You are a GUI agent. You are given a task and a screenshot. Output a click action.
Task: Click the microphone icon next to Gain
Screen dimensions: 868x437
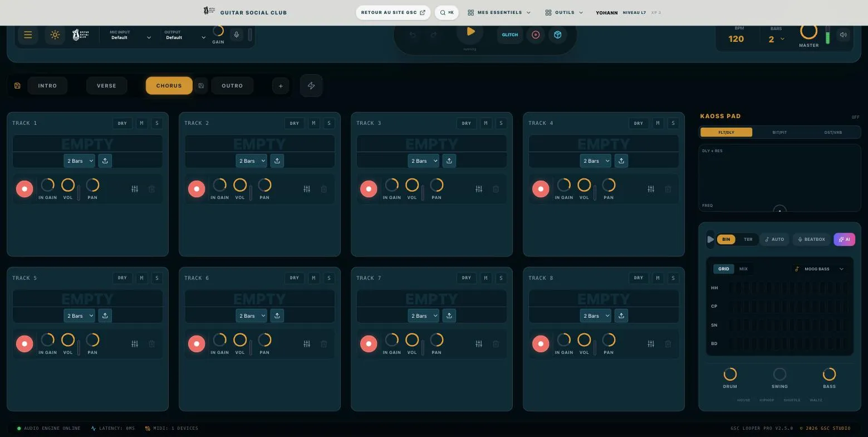click(x=237, y=35)
